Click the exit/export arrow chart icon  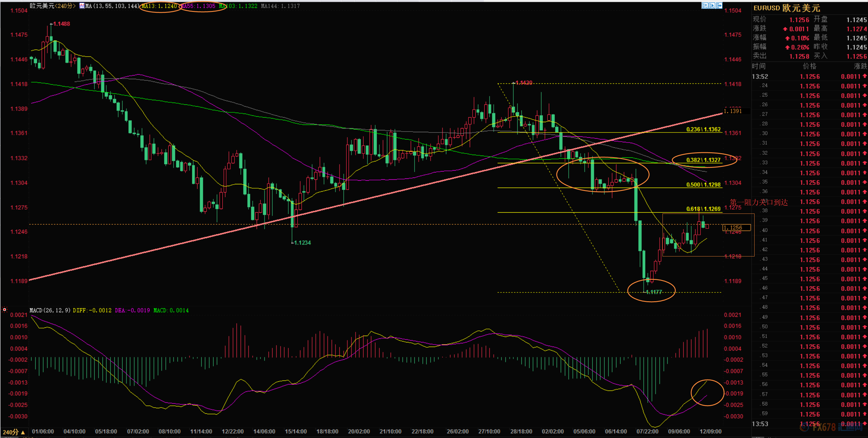(x=719, y=5)
